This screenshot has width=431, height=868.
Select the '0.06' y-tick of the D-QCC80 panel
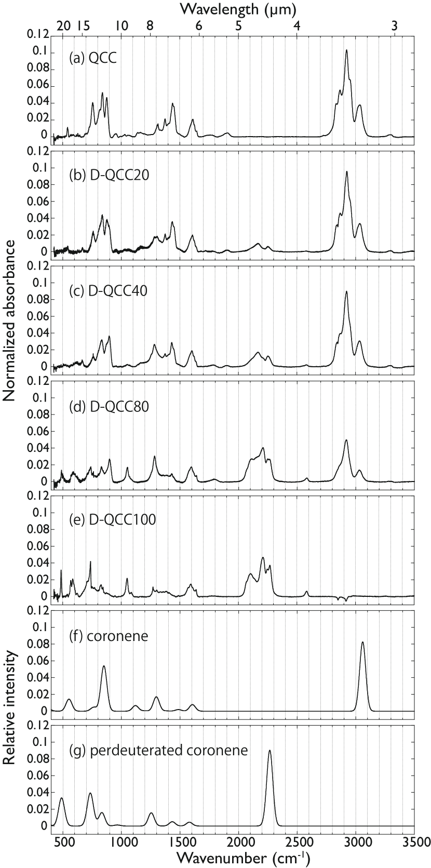coord(37,431)
